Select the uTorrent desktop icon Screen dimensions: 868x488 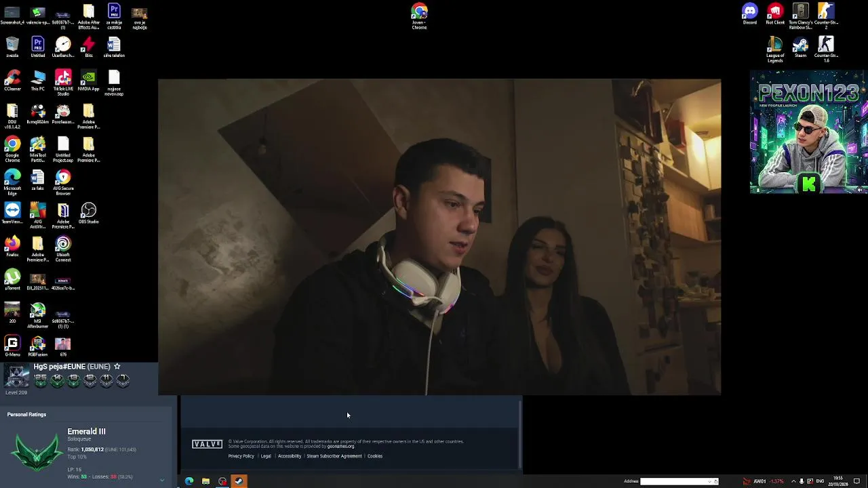tap(12, 279)
